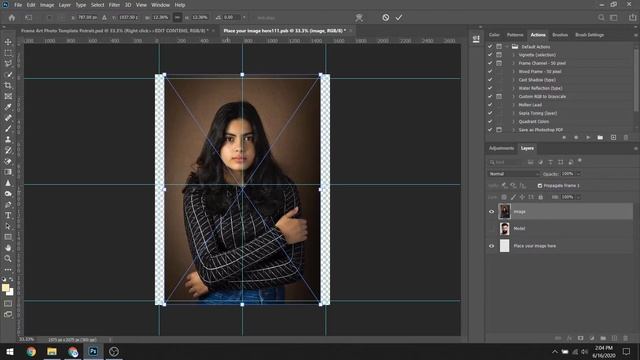Screen dimensions: 640x360
Task: Toggle checkmark for Default Actions set
Action: (x=490, y=47)
